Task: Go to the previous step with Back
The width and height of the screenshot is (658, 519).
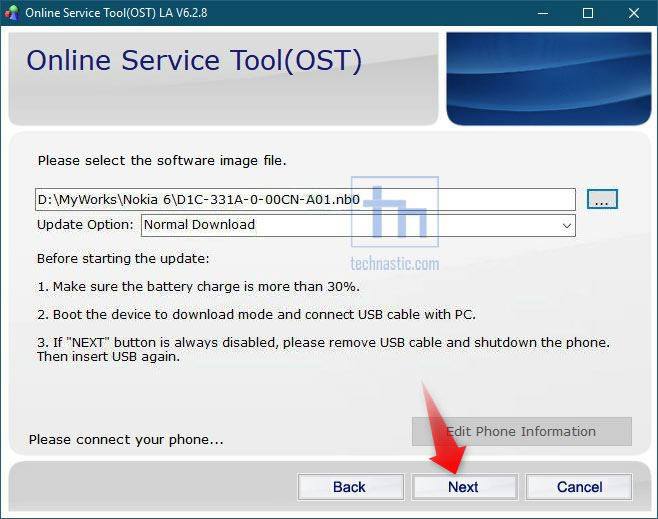Action: 349,487
